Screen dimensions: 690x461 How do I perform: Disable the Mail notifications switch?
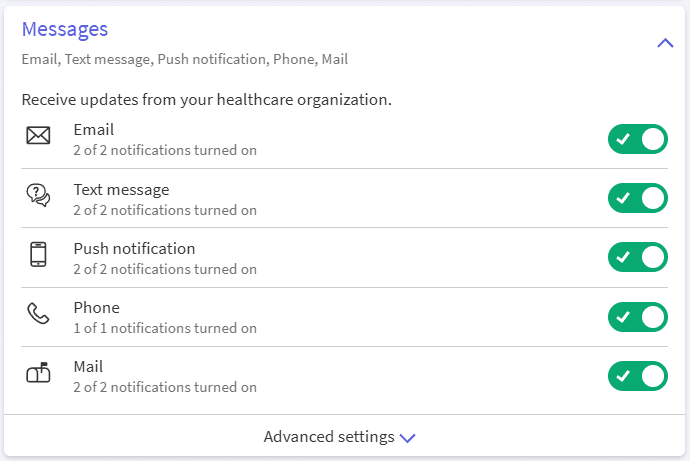(637, 376)
